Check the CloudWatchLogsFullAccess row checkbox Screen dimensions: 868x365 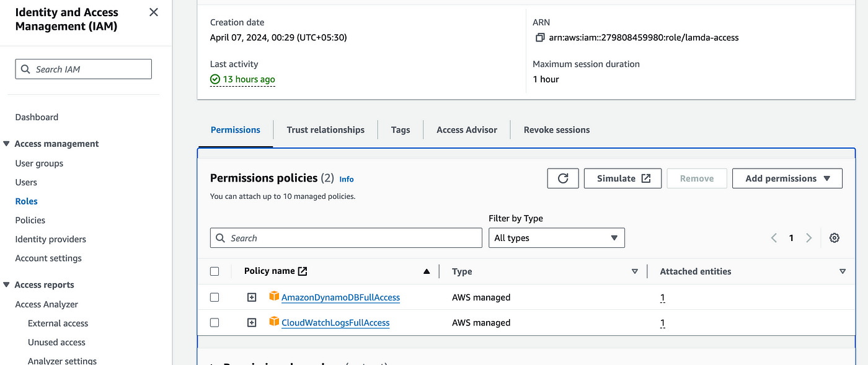pyautogui.click(x=215, y=323)
